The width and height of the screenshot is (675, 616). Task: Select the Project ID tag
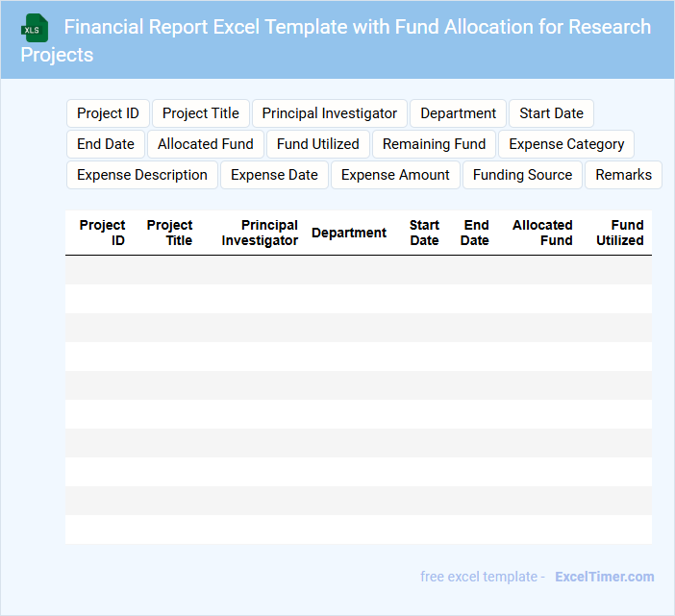108,113
